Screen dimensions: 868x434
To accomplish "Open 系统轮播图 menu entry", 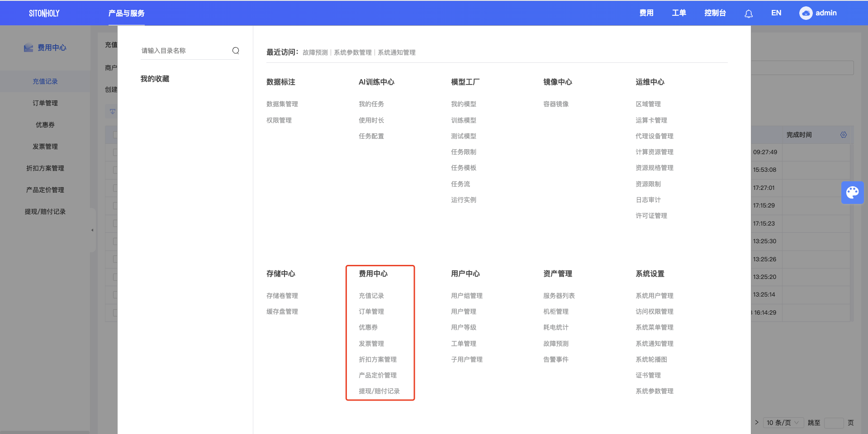I will (651, 359).
